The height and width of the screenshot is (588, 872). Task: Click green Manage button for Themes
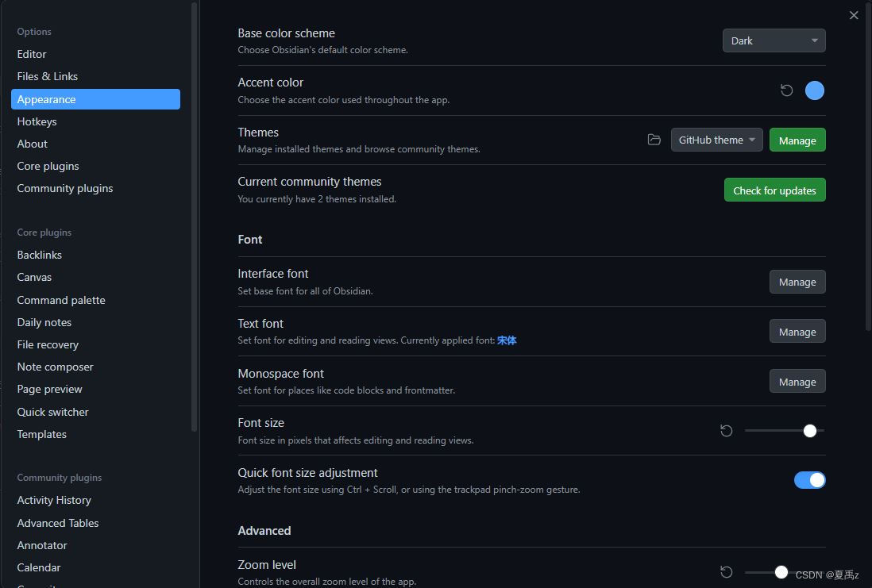pos(797,140)
